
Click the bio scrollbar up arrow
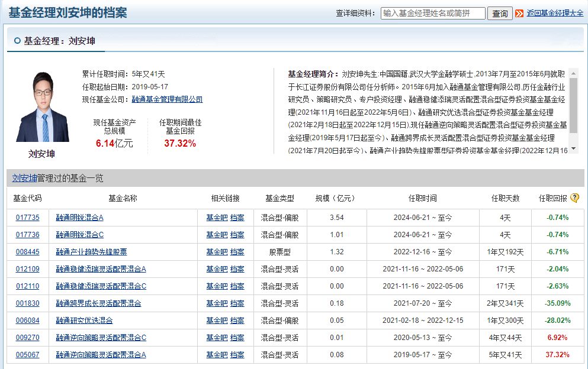point(573,73)
